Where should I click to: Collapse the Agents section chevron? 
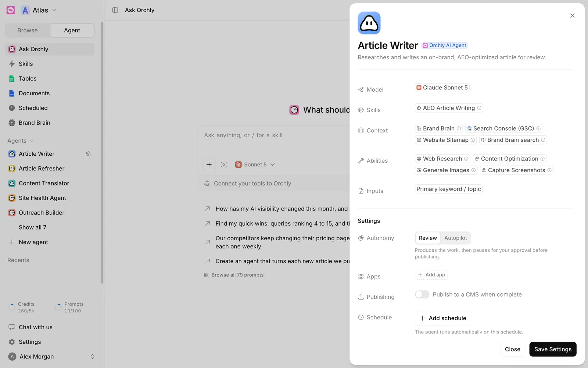(32, 141)
